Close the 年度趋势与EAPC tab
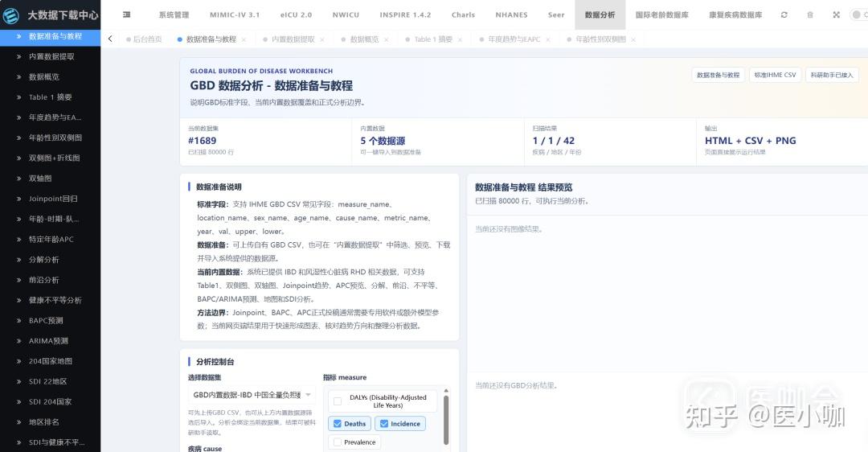The image size is (868, 452). pyautogui.click(x=548, y=39)
